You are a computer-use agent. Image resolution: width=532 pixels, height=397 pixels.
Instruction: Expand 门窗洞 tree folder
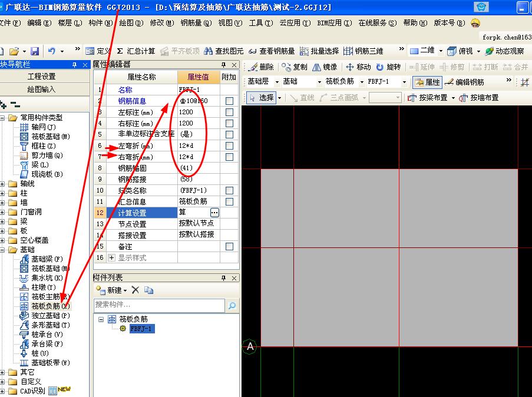tap(2, 212)
